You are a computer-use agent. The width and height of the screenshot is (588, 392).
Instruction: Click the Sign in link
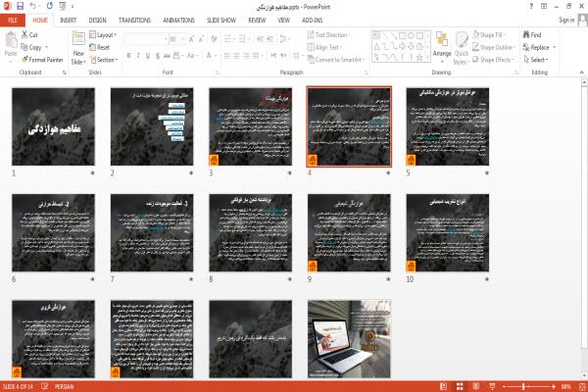click(566, 21)
